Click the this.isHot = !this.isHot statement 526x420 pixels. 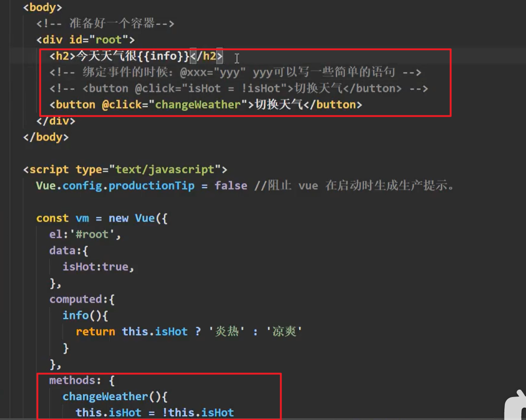(155, 413)
